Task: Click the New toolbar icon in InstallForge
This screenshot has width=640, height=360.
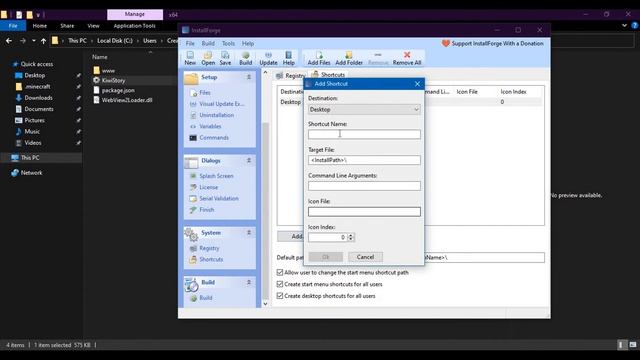Action: (x=190, y=58)
